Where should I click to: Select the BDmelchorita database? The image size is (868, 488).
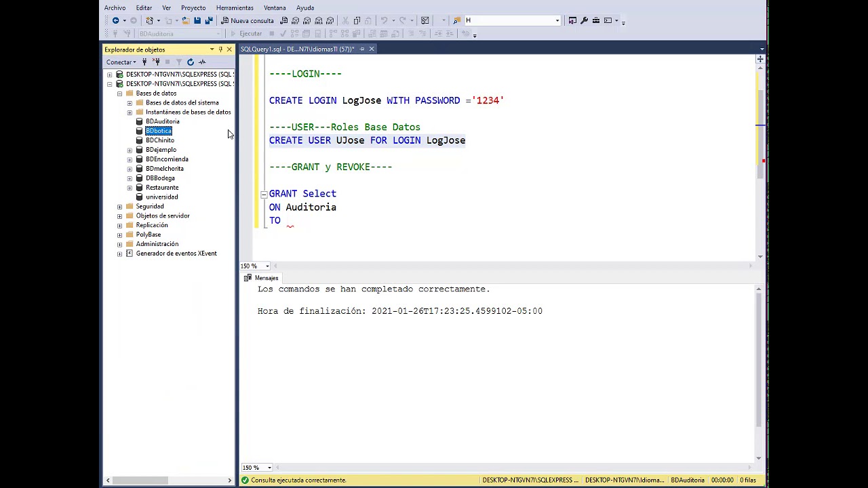coord(165,169)
